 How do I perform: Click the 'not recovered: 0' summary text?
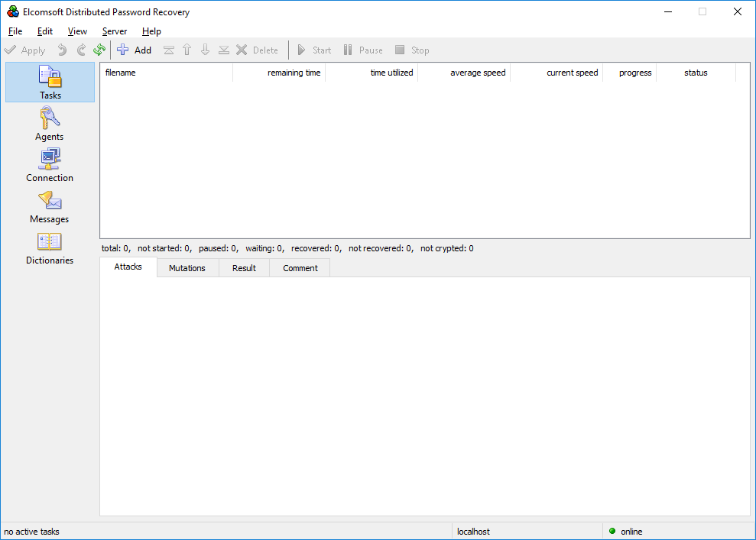[x=380, y=248]
